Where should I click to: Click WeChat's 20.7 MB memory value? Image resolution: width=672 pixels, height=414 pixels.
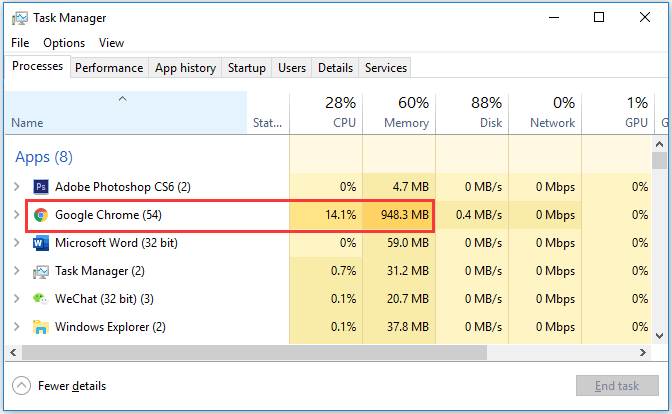(x=408, y=299)
